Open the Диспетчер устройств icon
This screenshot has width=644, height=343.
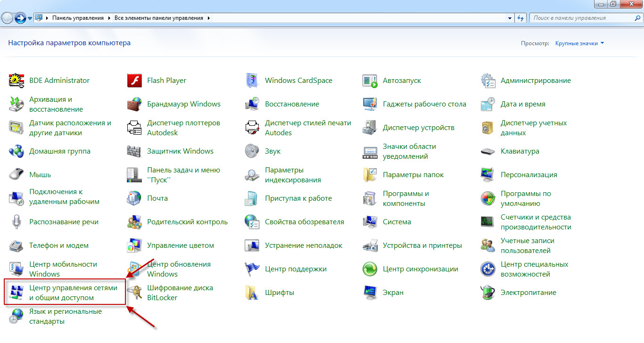370,128
